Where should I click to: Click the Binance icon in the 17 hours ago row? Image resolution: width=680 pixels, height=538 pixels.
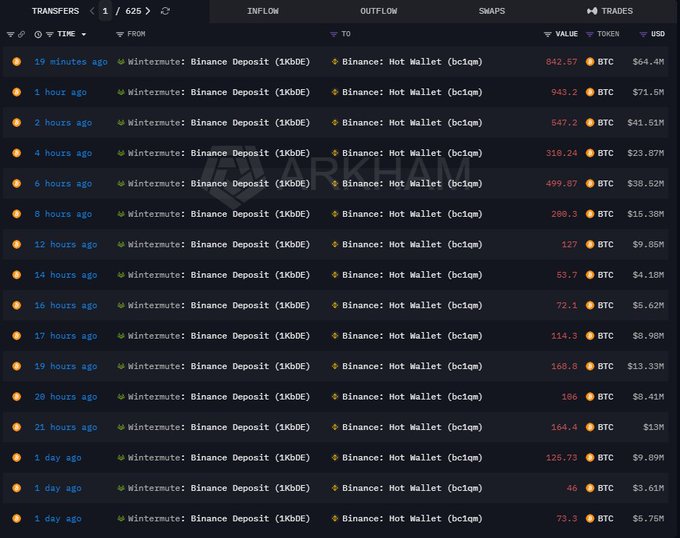tap(335, 336)
